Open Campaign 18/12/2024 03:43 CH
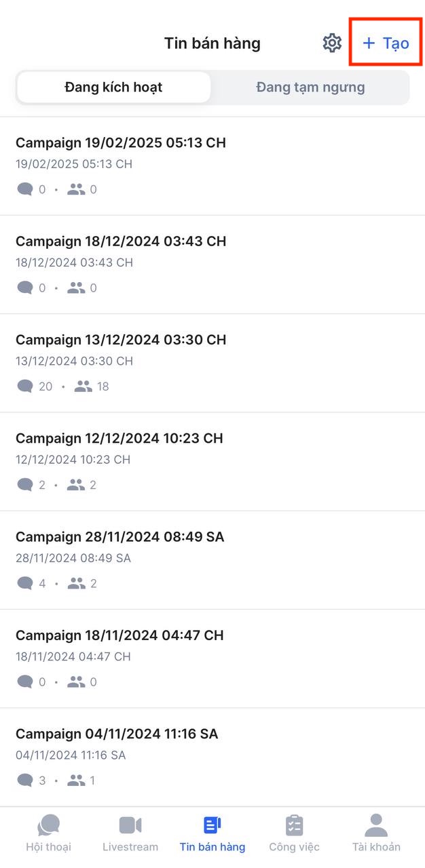This screenshot has height=868, width=425. click(x=121, y=241)
